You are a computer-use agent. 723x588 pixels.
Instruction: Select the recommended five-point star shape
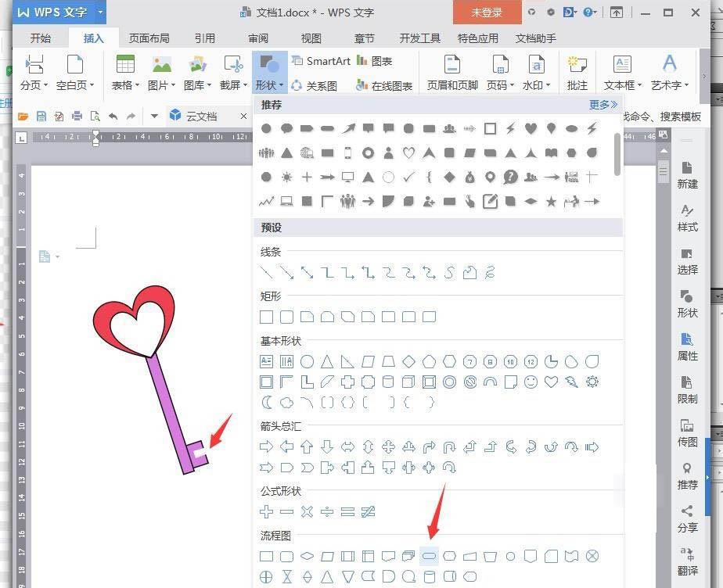click(551, 202)
